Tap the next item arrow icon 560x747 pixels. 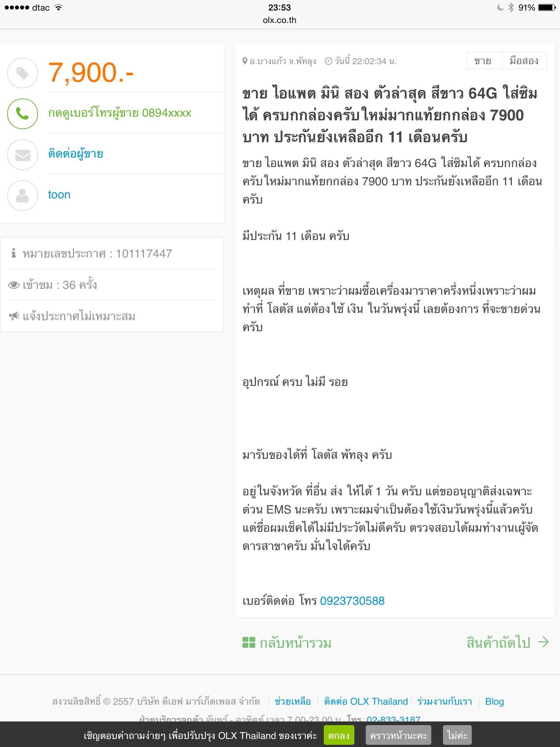click(x=543, y=642)
